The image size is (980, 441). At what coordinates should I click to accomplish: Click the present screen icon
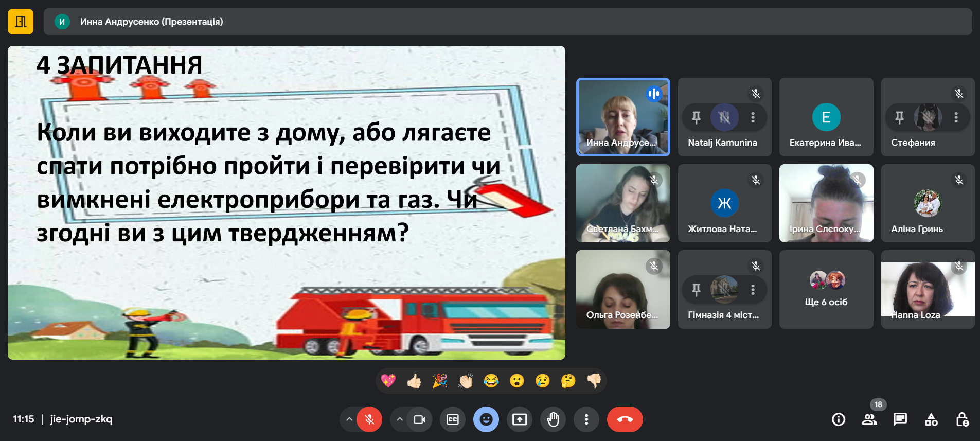pos(520,419)
